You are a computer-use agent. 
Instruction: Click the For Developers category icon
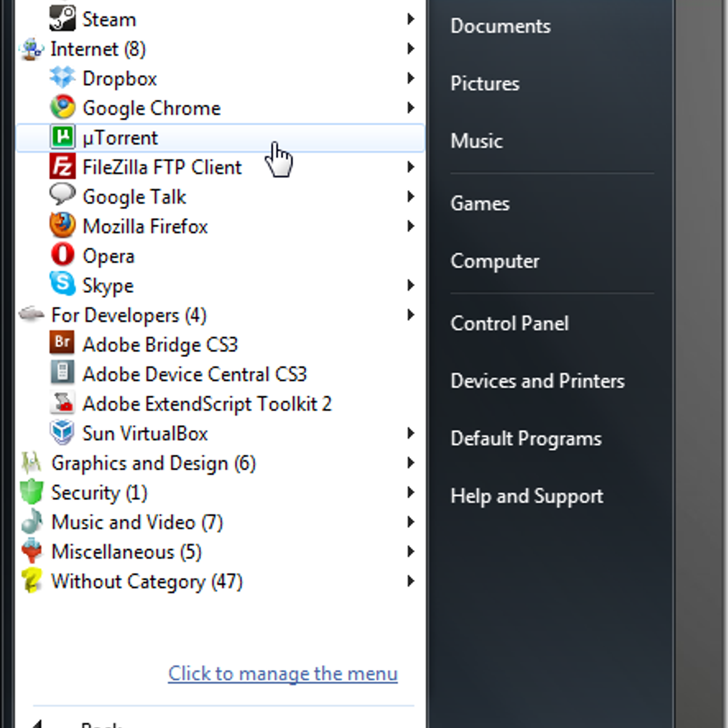[32, 314]
